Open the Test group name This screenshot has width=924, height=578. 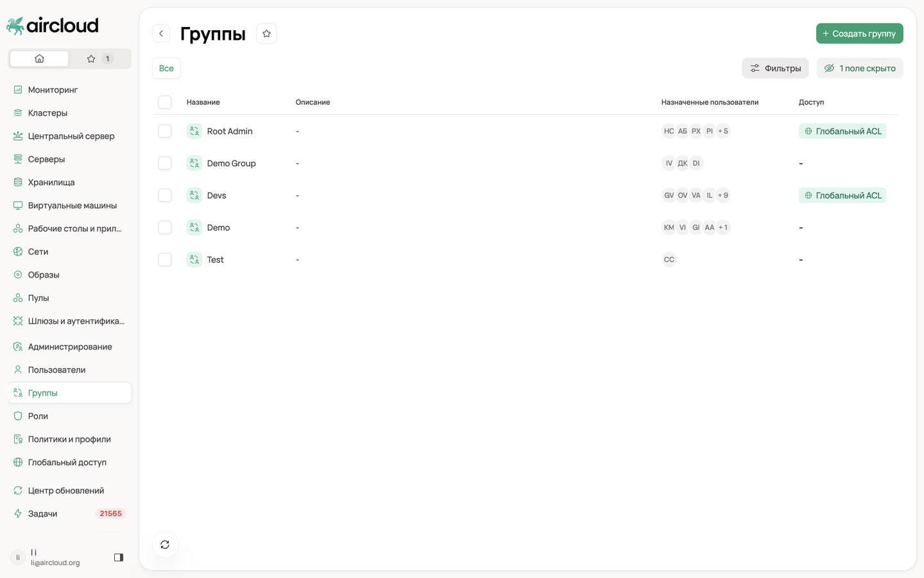point(216,259)
